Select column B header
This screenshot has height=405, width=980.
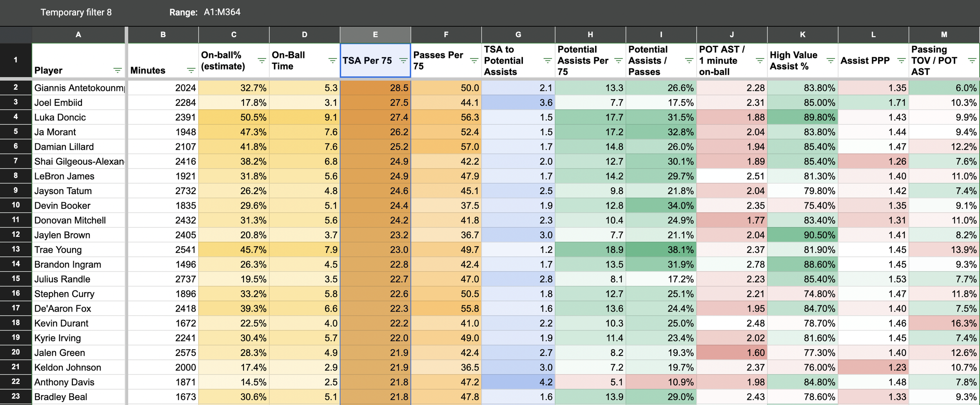[x=163, y=35]
